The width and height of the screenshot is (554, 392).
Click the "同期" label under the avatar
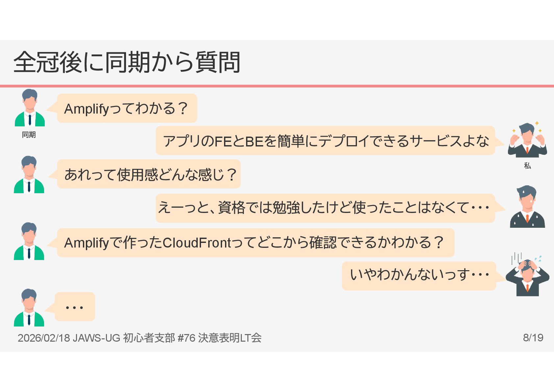pyautogui.click(x=29, y=135)
